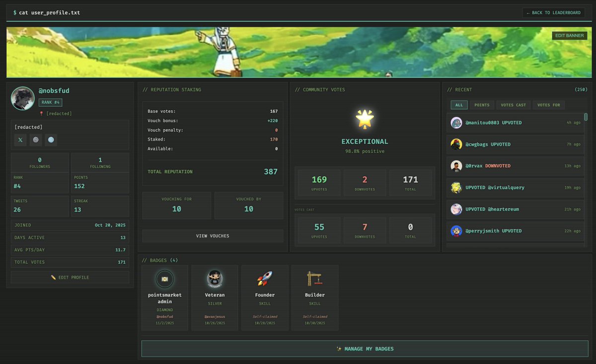
Task: Click the glowing star Exceptional rating icon
Action: (x=365, y=118)
